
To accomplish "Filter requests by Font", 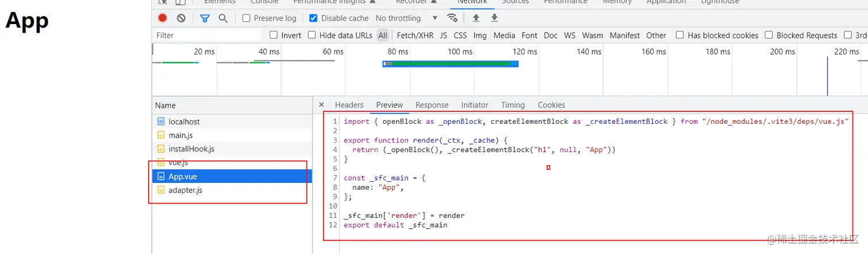I will 529,35.
